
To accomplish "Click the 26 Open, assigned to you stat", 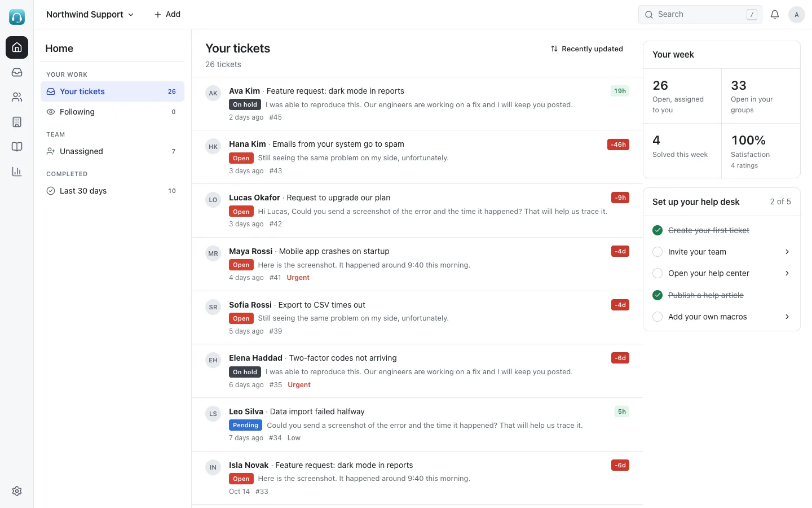I will tap(682, 96).
